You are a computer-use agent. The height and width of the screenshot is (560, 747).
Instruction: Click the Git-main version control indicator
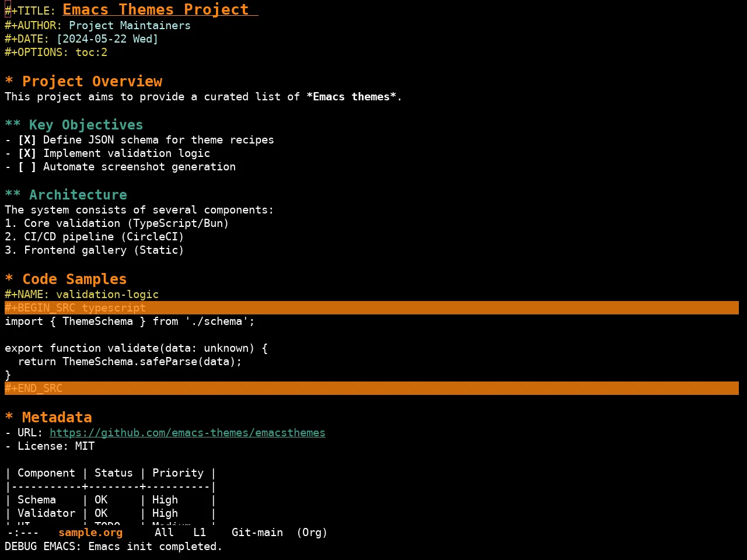tap(257, 533)
